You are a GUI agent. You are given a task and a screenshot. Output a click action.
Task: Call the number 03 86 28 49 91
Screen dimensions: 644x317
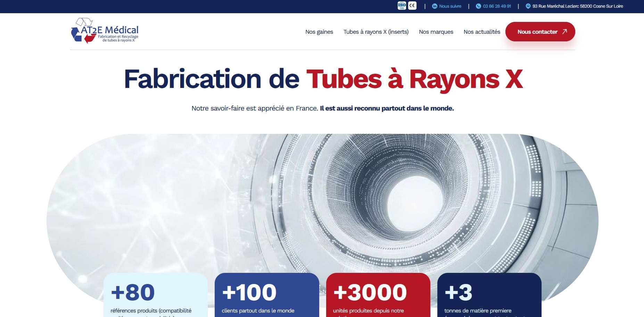pyautogui.click(x=497, y=6)
